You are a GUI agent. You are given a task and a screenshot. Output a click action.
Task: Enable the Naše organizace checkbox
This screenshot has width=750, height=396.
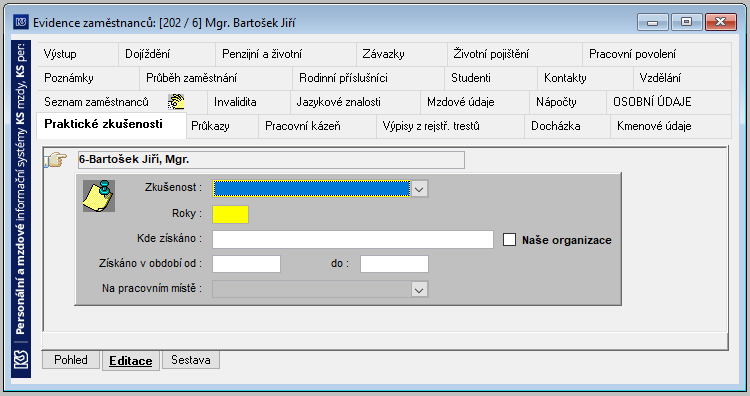pos(509,240)
